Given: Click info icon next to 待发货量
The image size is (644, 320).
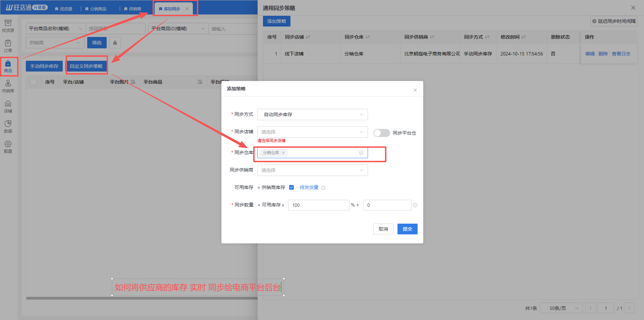Looking at the screenshot, I should click(323, 188).
